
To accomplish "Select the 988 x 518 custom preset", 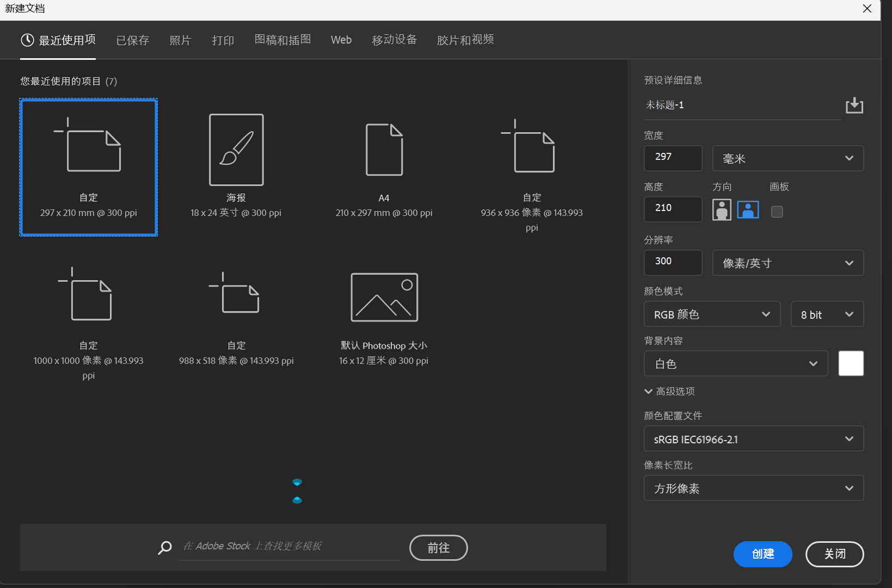I will click(236, 296).
